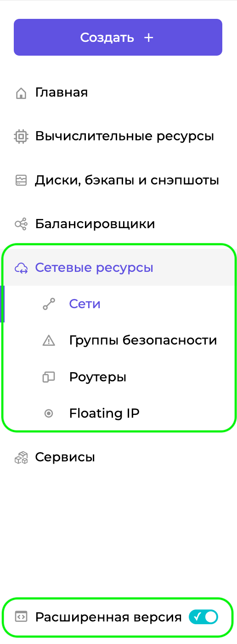237x644 pixels.
Task: Click the plus icon in Создать button
Action: click(148, 38)
